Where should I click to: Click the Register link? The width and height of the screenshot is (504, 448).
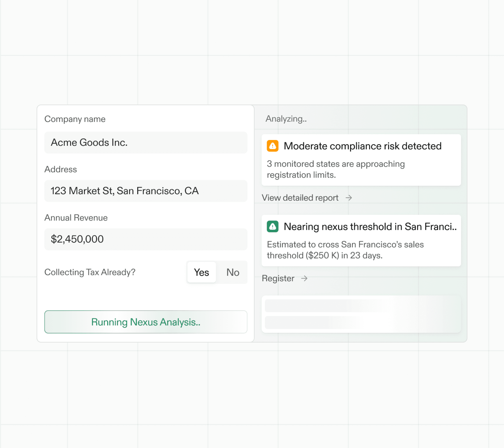coord(278,278)
